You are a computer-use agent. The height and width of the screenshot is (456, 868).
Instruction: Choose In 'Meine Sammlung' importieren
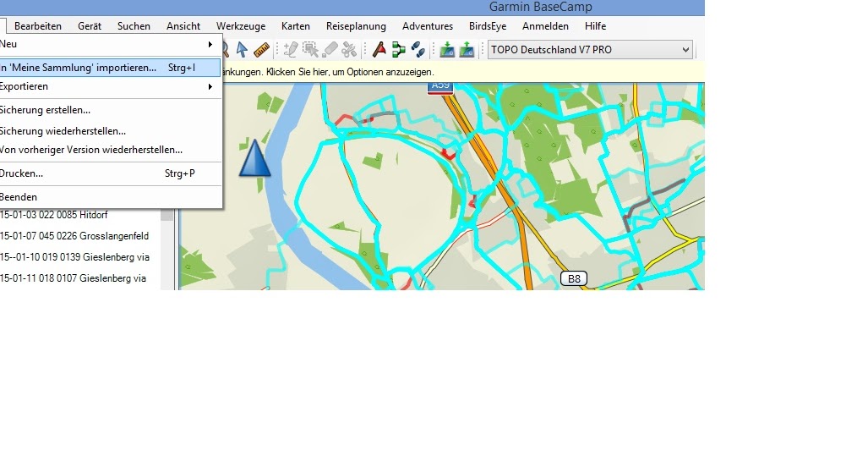[x=108, y=68]
